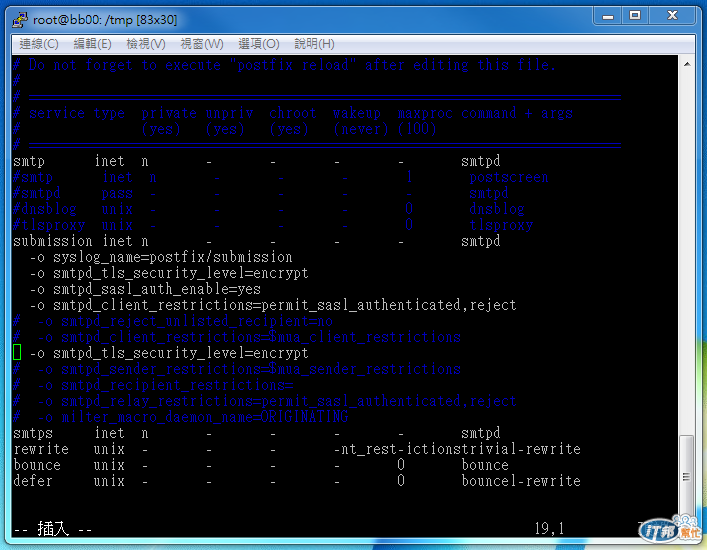
Task: Close the terminal window
Action: coord(672,16)
